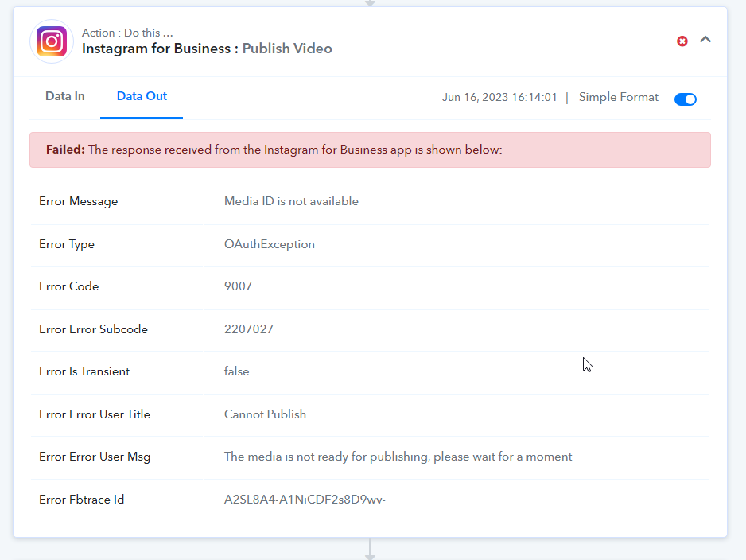Click the connector arrow below the action card

pyautogui.click(x=370, y=549)
